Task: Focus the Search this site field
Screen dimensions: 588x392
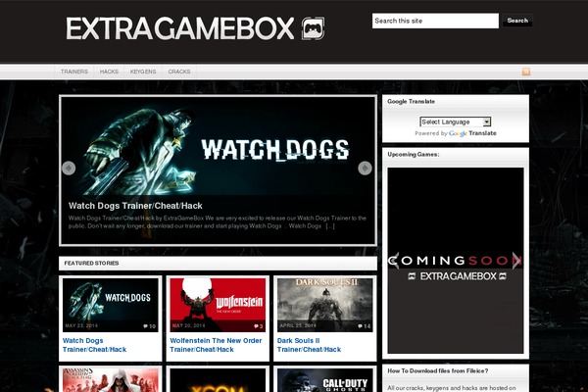Action: click(x=435, y=21)
